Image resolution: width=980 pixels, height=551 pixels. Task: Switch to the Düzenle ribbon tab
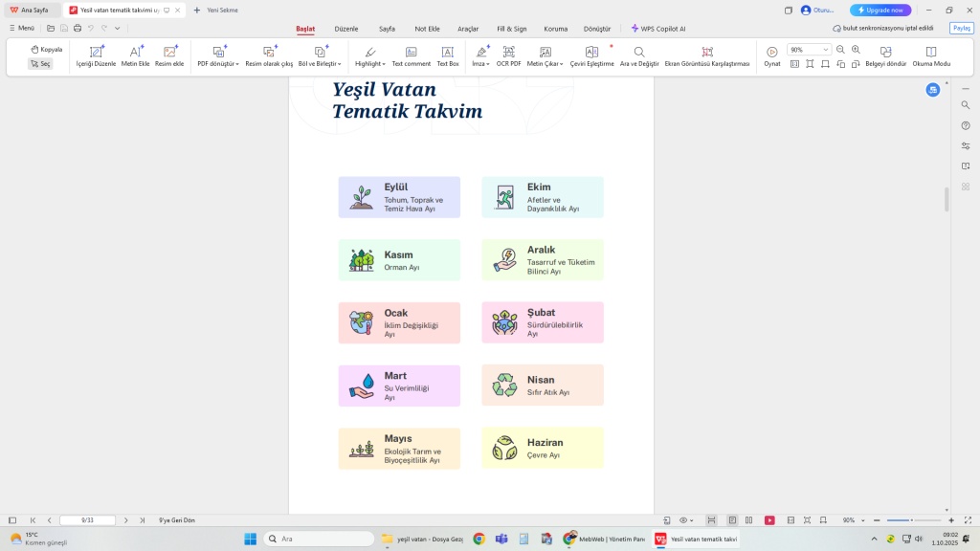tap(346, 29)
